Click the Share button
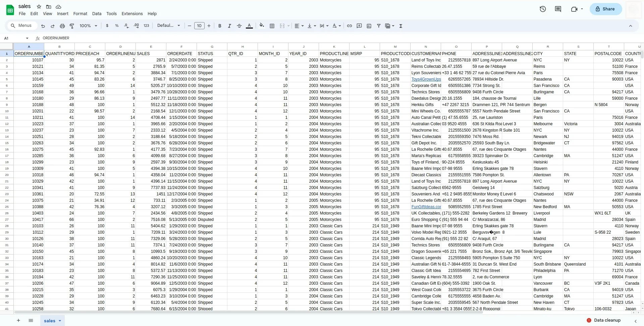The width and height of the screenshot is (644, 326). (x=606, y=9)
